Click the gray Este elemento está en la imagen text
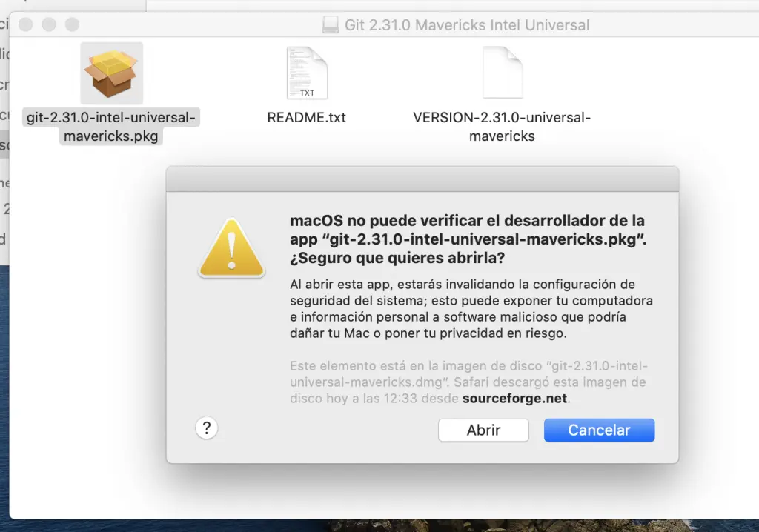 tap(468, 382)
